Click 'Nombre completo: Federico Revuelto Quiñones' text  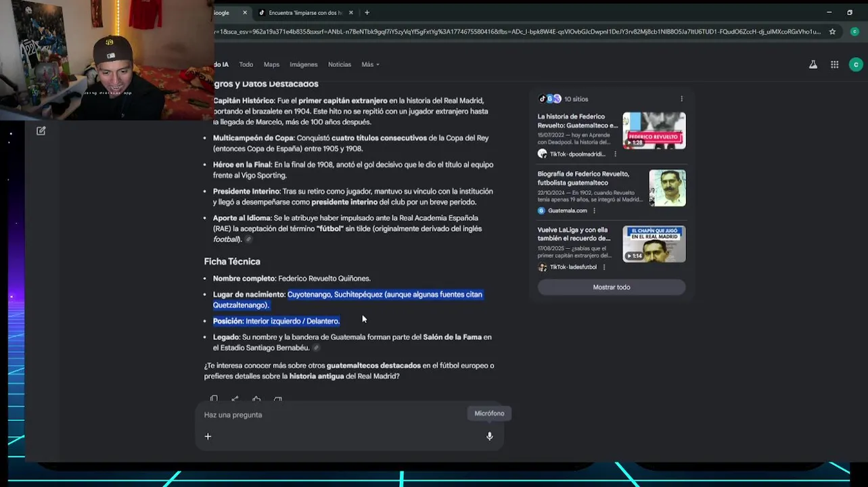click(x=292, y=278)
